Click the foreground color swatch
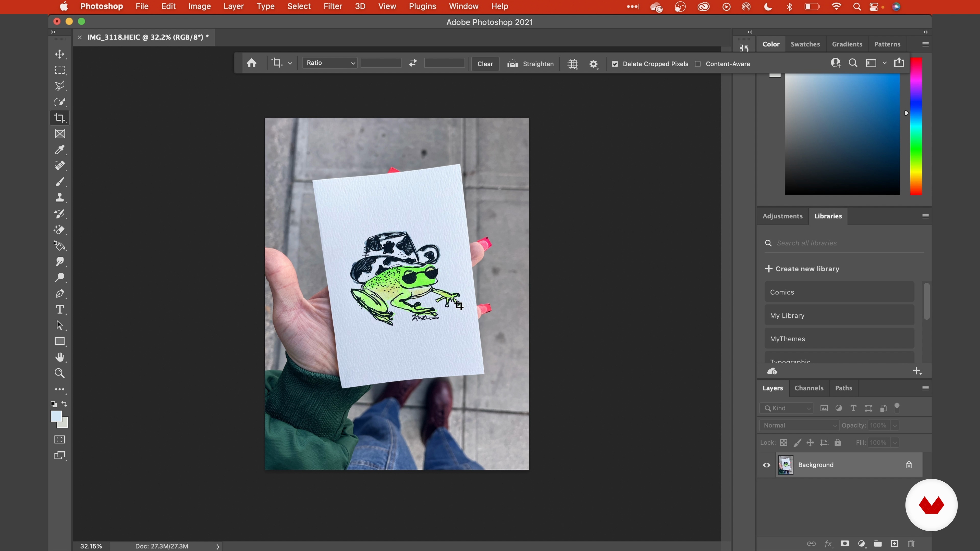The image size is (980, 551). tap(56, 416)
